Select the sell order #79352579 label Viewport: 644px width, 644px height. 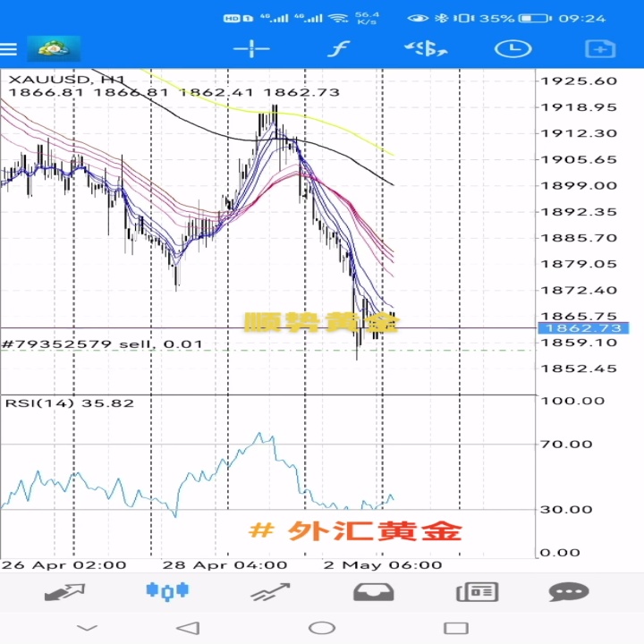coord(102,343)
